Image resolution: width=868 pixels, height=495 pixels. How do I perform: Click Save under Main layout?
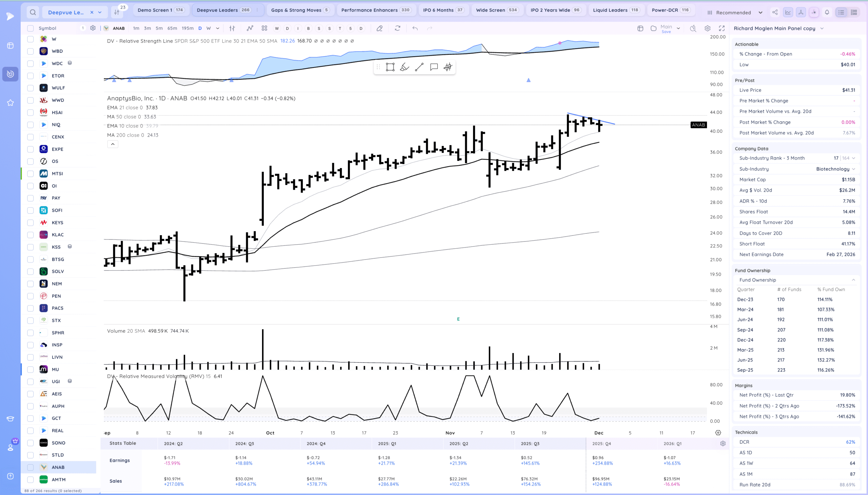666,32
